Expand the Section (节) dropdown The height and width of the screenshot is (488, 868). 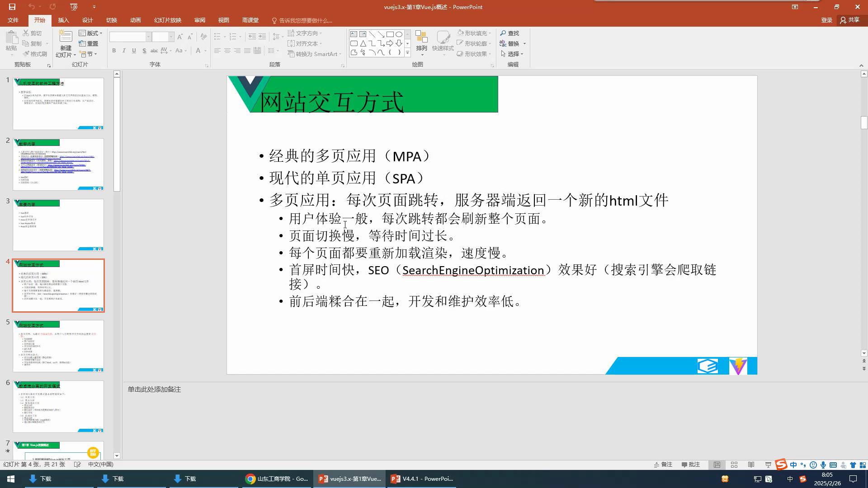89,54
